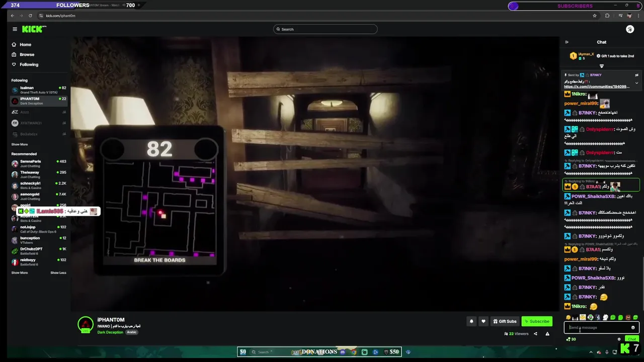The height and width of the screenshot is (362, 644).
Task: Collapse the chat panel
Action: click(x=567, y=42)
